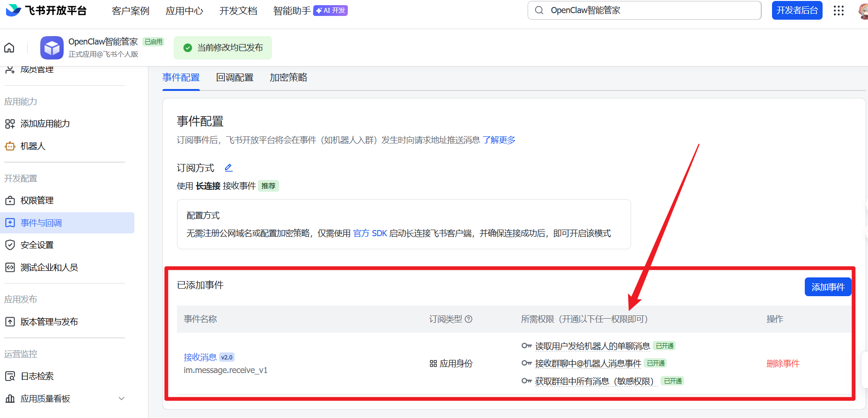The height and width of the screenshot is (418, 868).
Task: Click the AI 开发 badge
Action: pos(331,10)
